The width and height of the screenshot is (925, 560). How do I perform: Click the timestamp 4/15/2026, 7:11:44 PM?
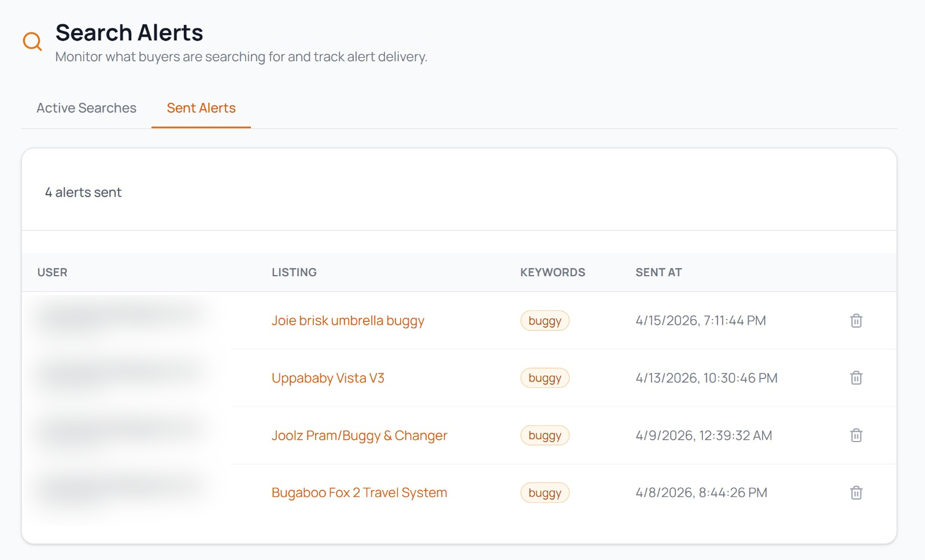tap(701, 321)
